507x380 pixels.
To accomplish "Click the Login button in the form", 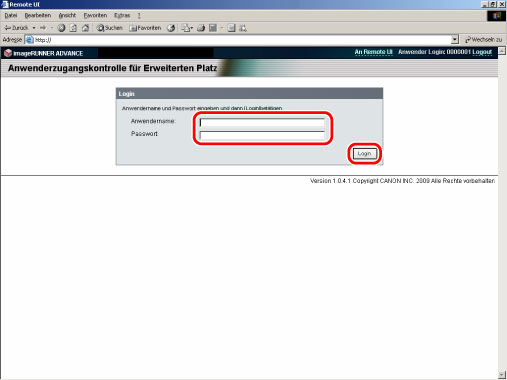I will coord(364,154).
